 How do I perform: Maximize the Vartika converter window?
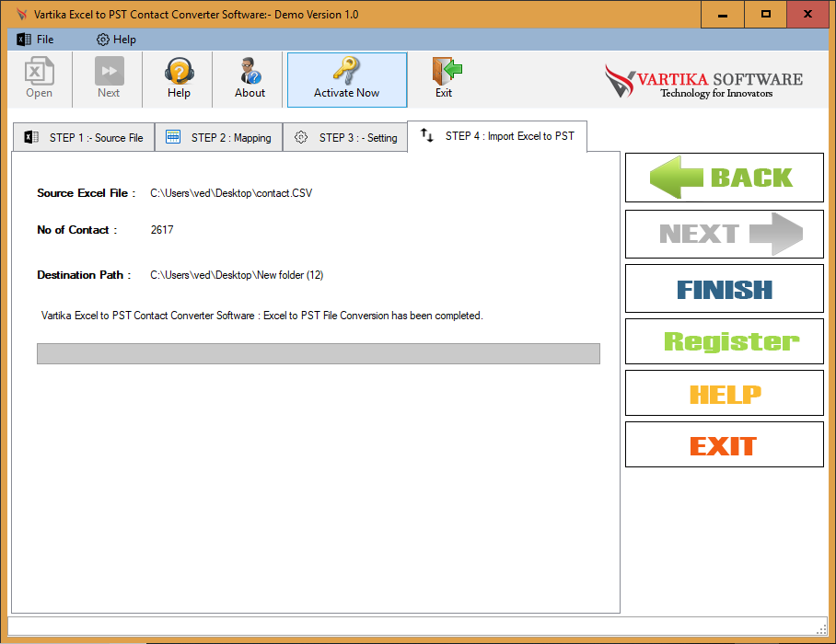pyautogui.click(x=766, y=15)
